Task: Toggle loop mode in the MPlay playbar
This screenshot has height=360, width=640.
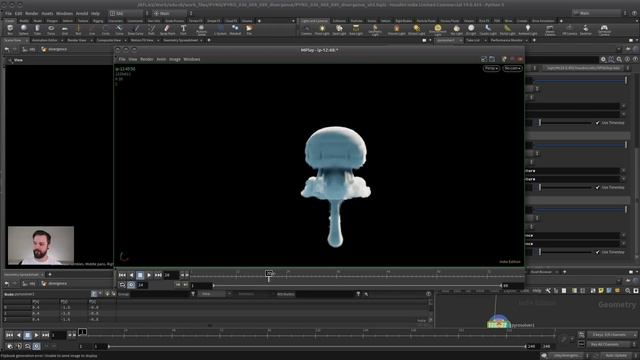Action: tap(122, 285)
